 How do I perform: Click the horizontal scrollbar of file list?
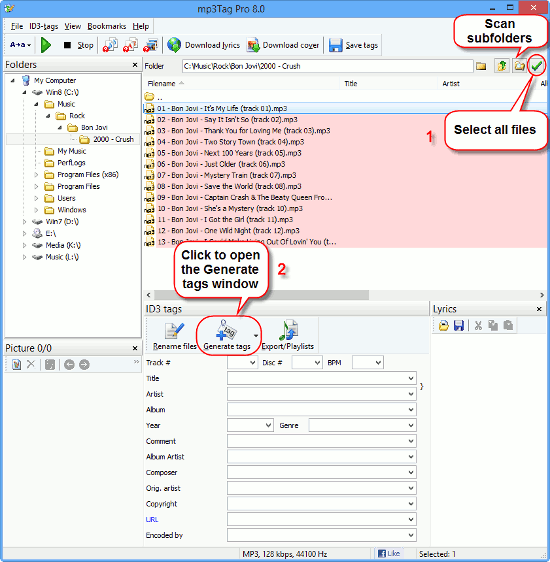tap(261, 295)
